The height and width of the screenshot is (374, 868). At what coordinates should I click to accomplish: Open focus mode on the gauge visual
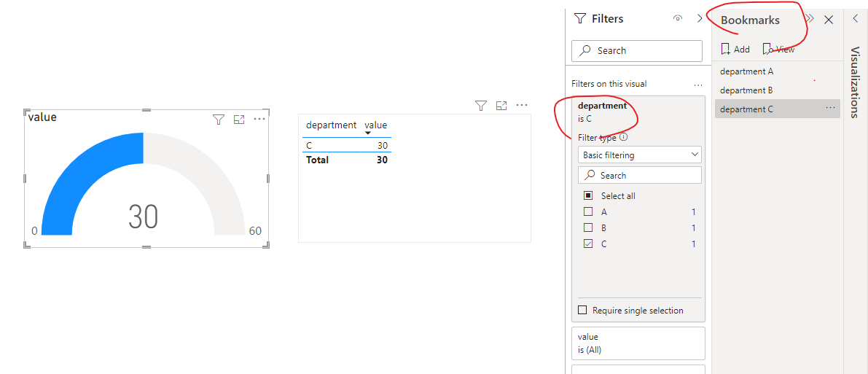click(x=239, y=119)
